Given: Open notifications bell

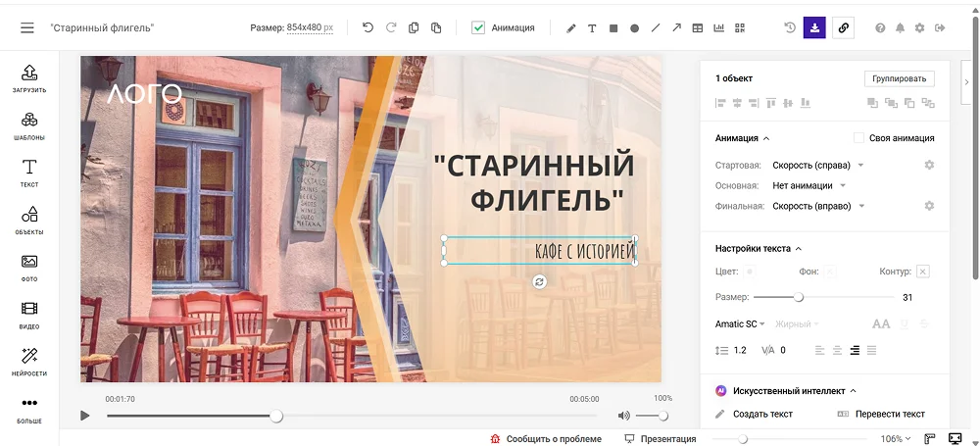Looking at the screenshot, I should (900, 28).
